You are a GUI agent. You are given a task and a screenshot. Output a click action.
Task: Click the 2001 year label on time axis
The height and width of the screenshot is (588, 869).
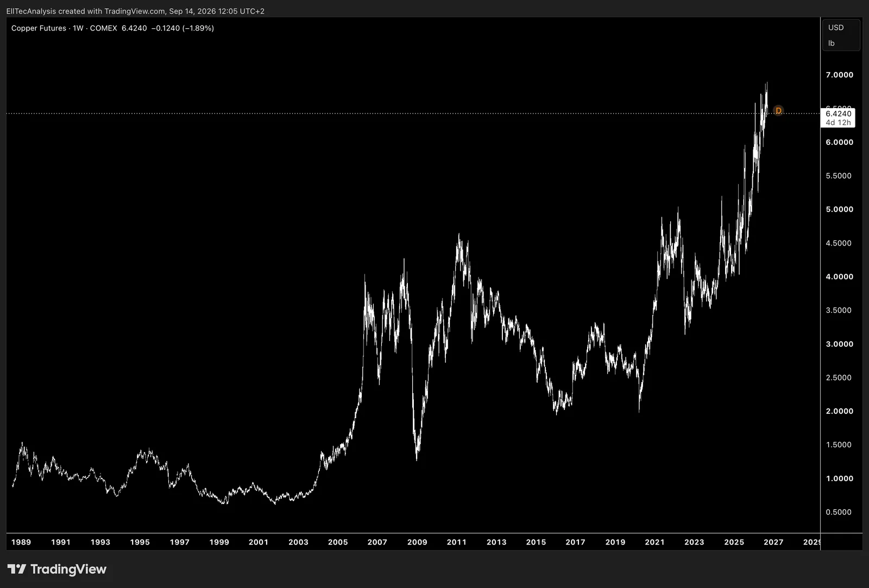click(x=259, y=542)
